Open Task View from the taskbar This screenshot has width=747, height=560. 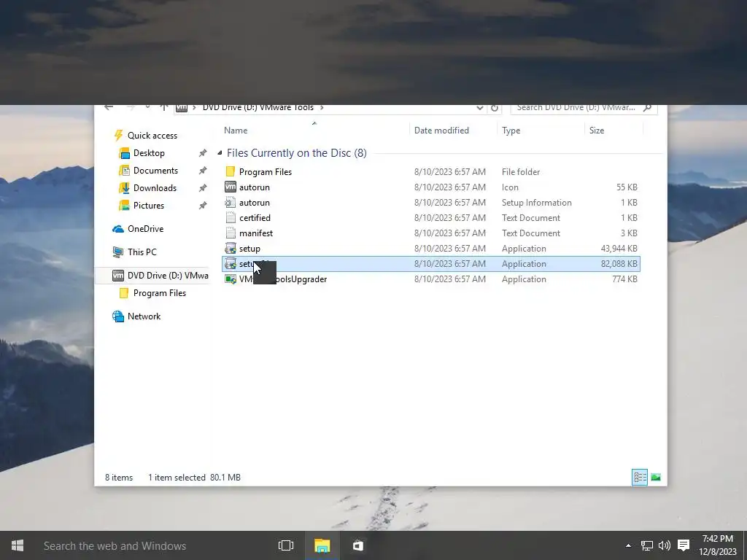[286, 545]
